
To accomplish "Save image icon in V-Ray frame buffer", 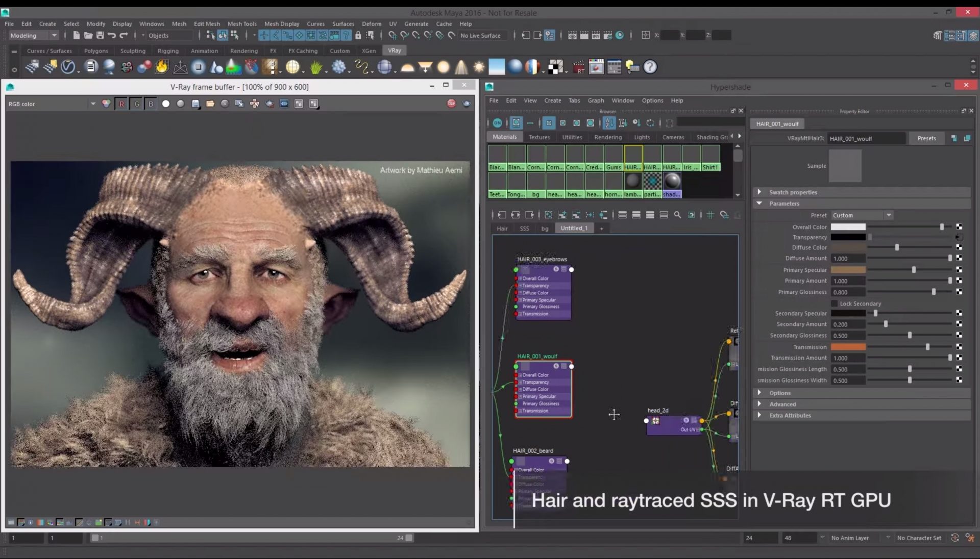I will click(195, 104).
